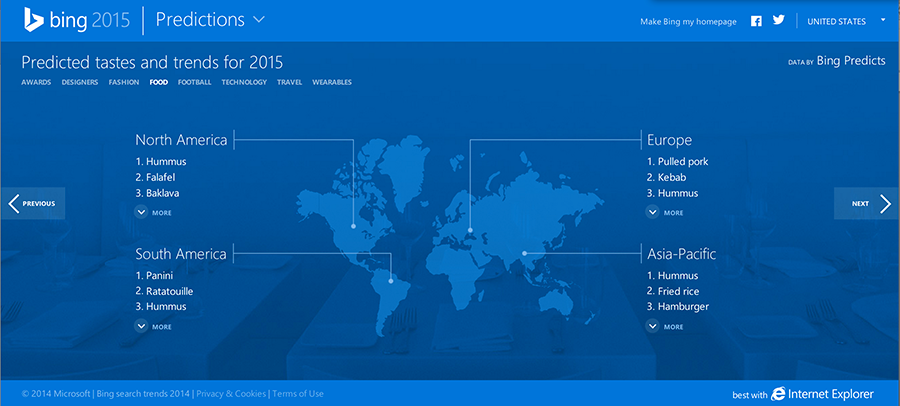Click the South America heading
The image size is (900, 406).
pos(181,254)
